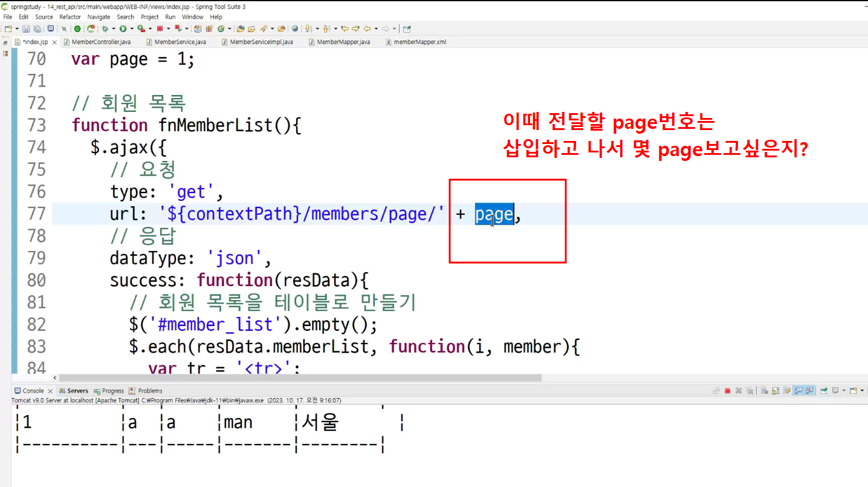Click the New file wizard icon

click(8, 28)
